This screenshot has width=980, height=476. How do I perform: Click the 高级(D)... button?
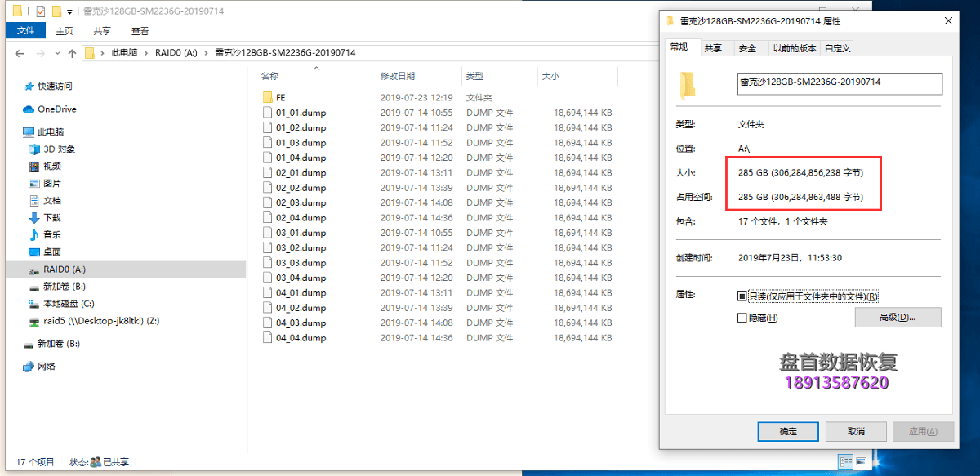tap(898, 318)
